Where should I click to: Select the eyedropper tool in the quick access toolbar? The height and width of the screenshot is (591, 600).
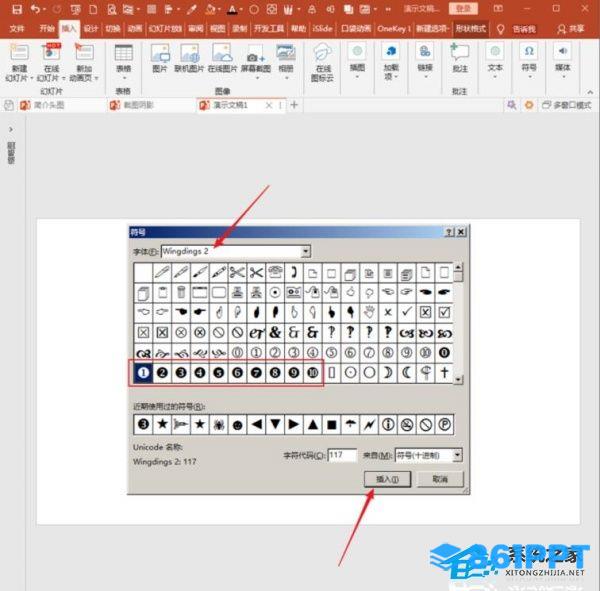pos(192,9)
